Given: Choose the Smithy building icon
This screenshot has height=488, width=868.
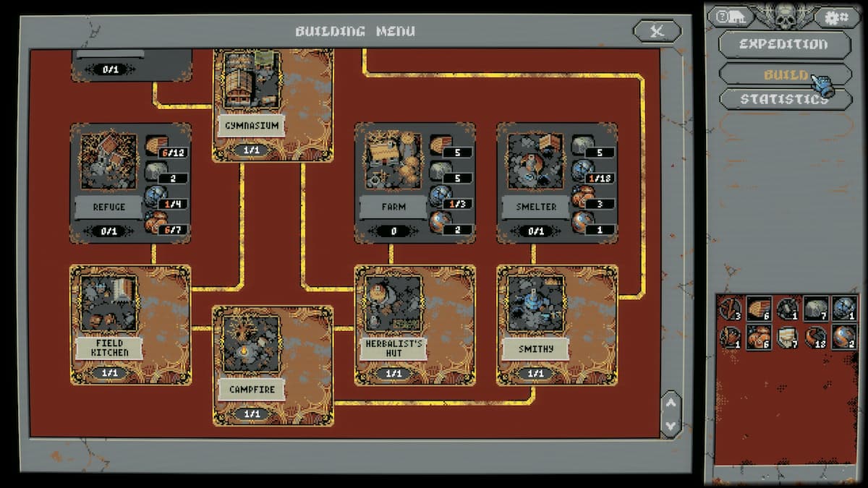Looking at the screenshot, I should coord(535,303).
